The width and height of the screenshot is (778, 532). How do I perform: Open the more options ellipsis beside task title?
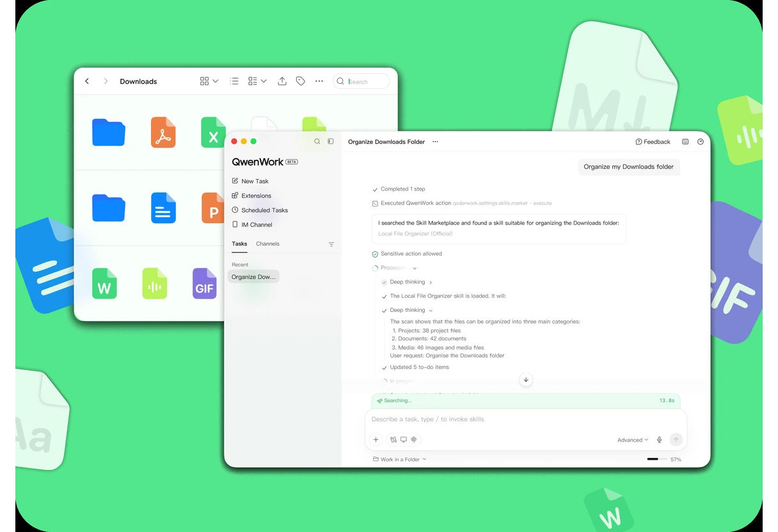[435, 142]
